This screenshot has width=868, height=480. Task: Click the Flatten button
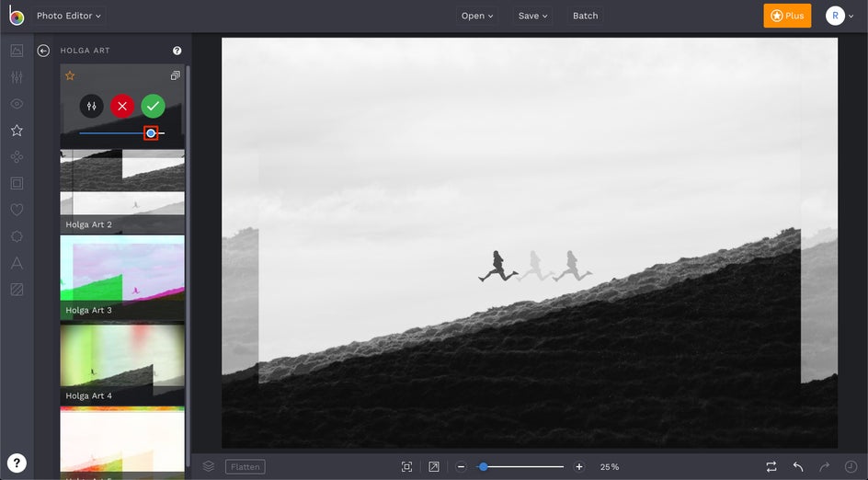click(x=246, y=467)
